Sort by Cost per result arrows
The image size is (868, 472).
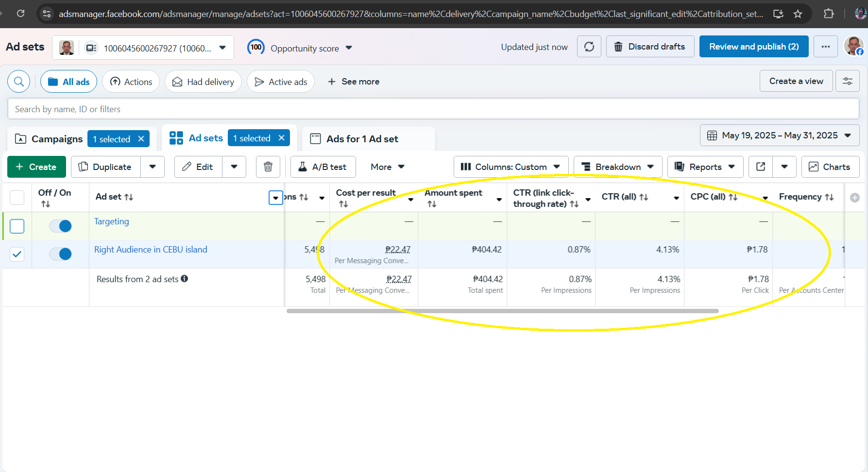[343, 204]
